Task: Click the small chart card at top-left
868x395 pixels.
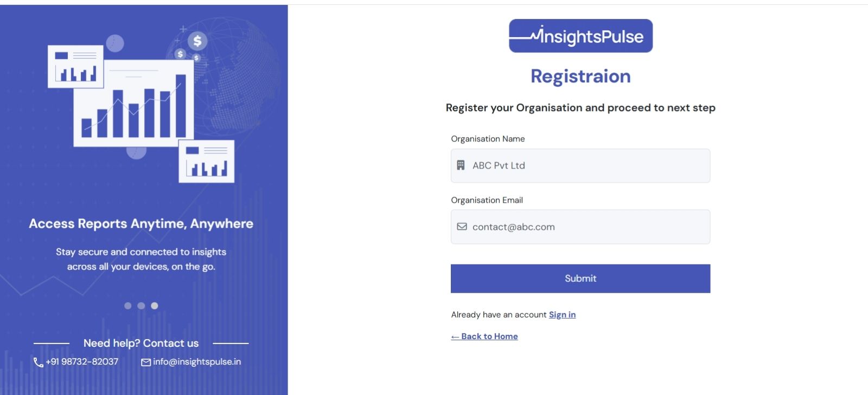Action: [75, 67]
